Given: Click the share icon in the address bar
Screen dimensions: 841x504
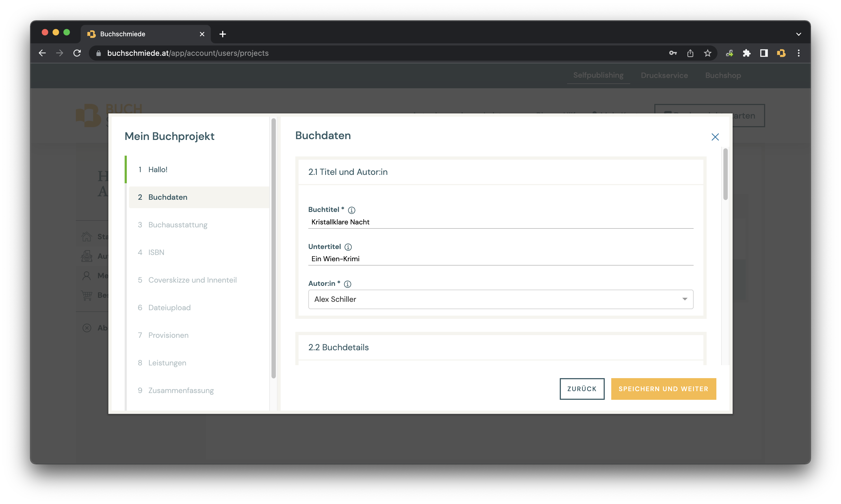Looking at the screenshot, I should tap(690, 53).
